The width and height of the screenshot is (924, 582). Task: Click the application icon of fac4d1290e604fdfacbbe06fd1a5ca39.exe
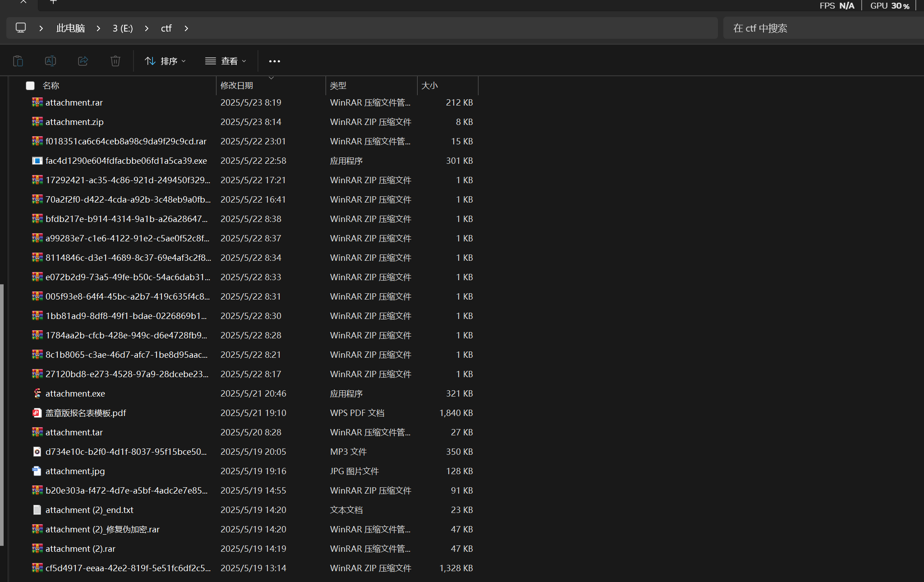[37, 161]
